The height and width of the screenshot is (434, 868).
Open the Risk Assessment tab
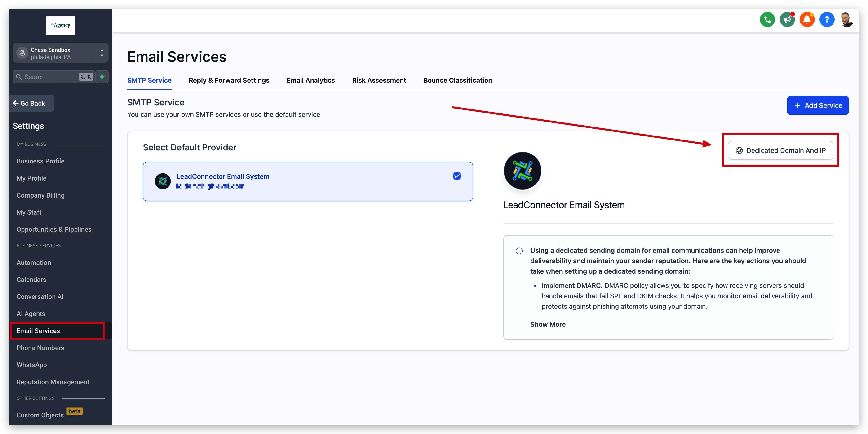tap(379, 80)
